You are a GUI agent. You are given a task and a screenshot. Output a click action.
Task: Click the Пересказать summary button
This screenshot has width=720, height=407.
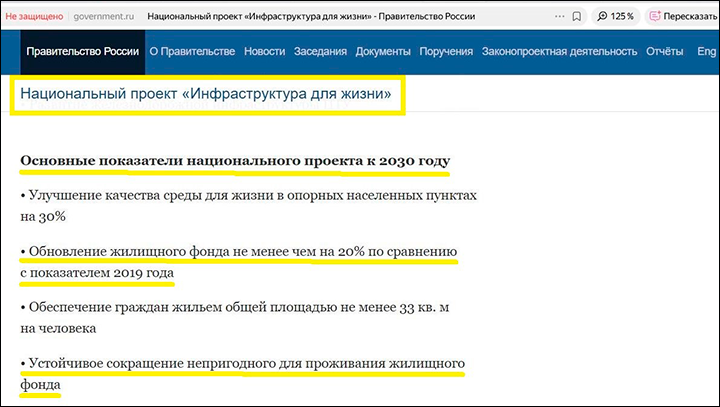tap(682, 17)
